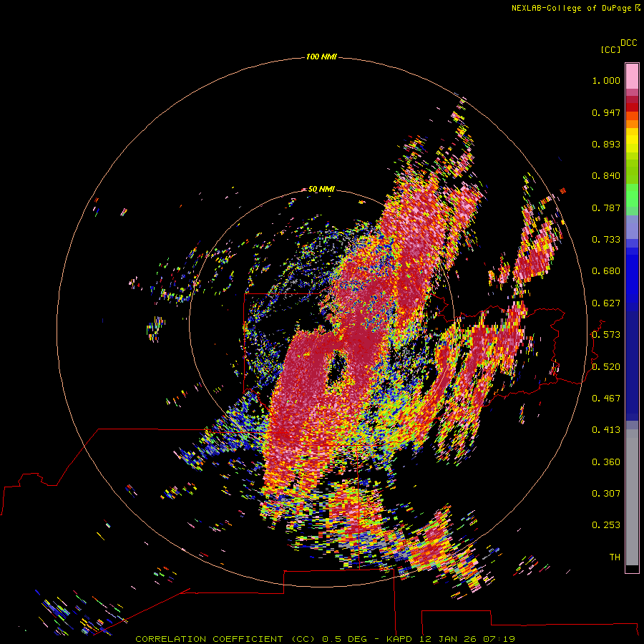Click the 12 JAN 26 date text
Image resolution: width=644 pixels, height=644 pixels.
click(x=449, y=639)
